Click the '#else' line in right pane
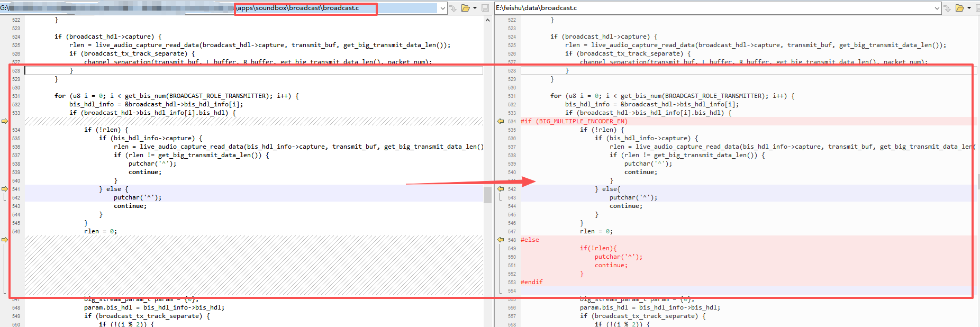Image resolution: width=980 pixels, height=327 pixels. (x=530, y=240)
